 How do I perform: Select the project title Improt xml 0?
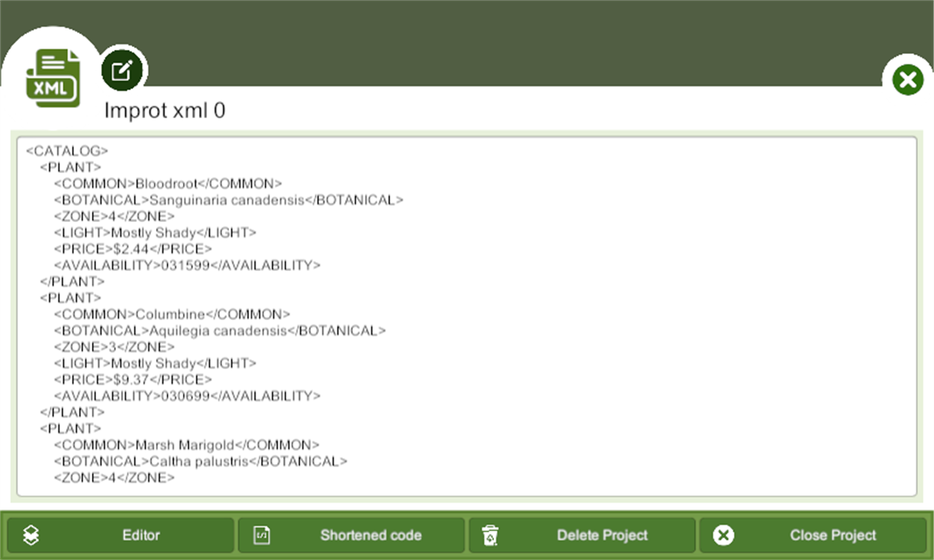click(x=164, y=111)
